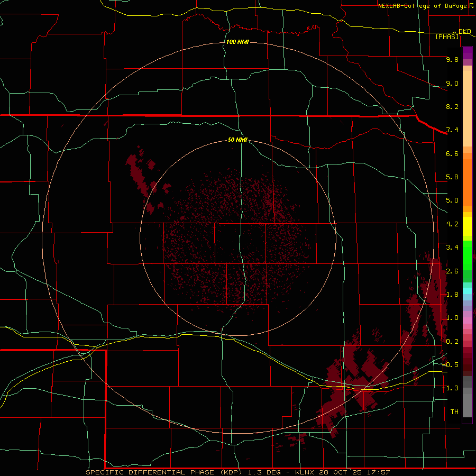Click the 3.4 scale value
476x476 pixels.
click(452, 248)
